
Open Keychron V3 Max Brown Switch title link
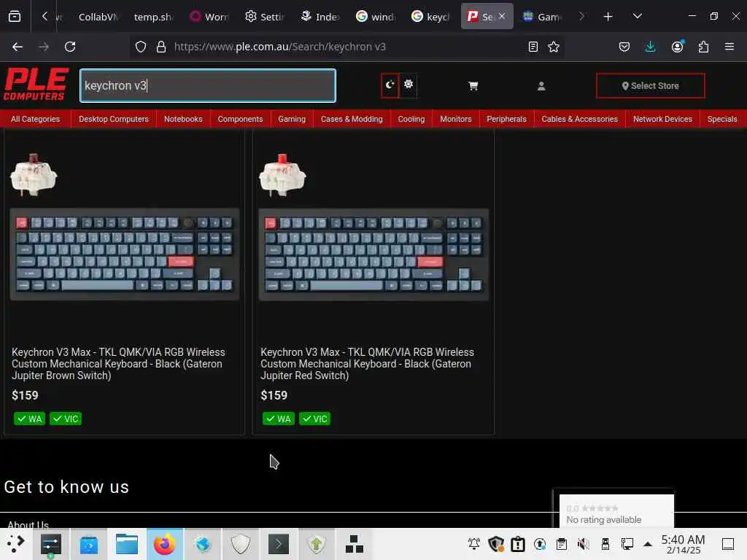click(118, 364)
